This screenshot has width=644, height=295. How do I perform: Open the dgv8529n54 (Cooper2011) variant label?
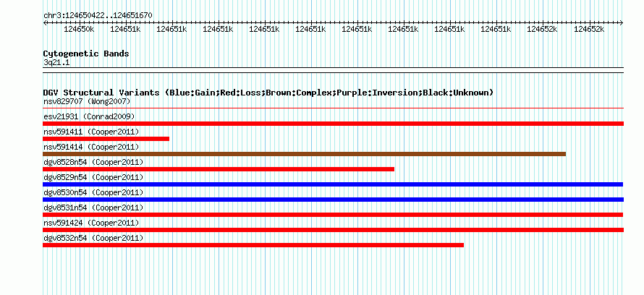93,177
